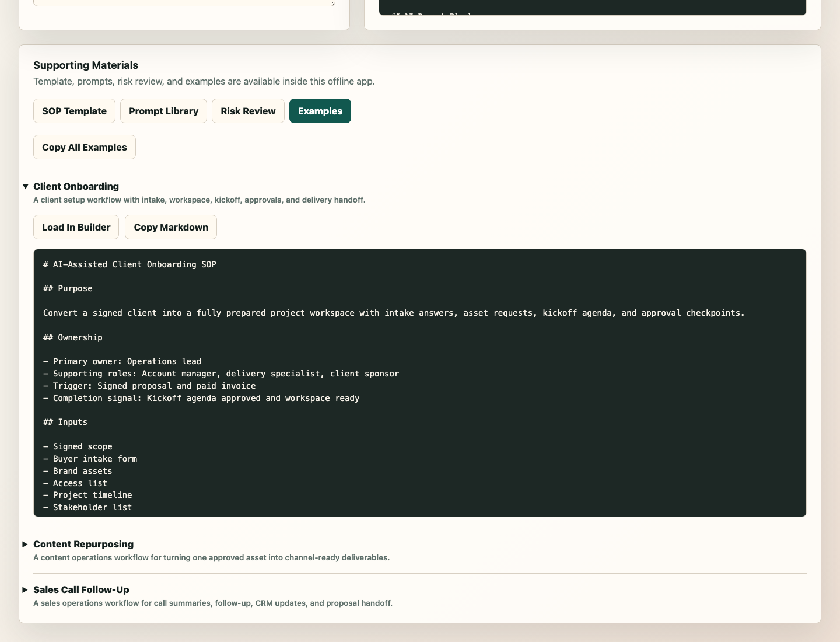The height and width of the screenshot is (642, 840).
Task: Select the Examples tab
Action: tap(320, 111)
